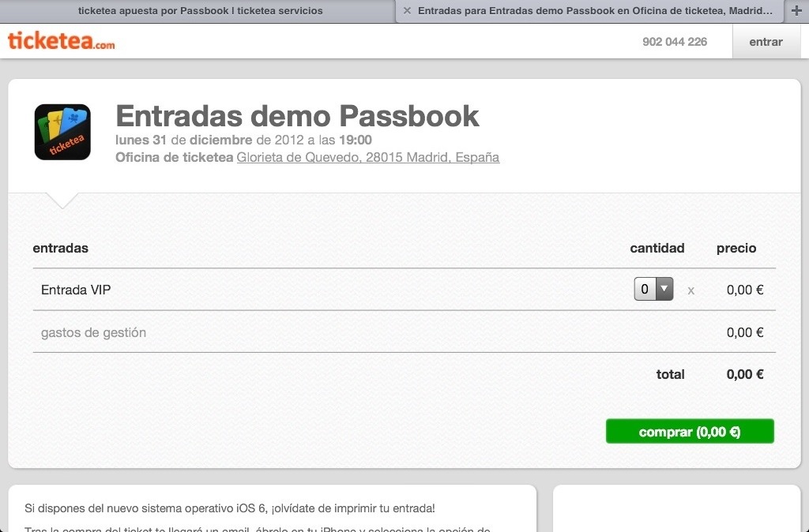This screenshot has height=532, width=809.
Task: Click the precio column header
Action: pos(736,248)
